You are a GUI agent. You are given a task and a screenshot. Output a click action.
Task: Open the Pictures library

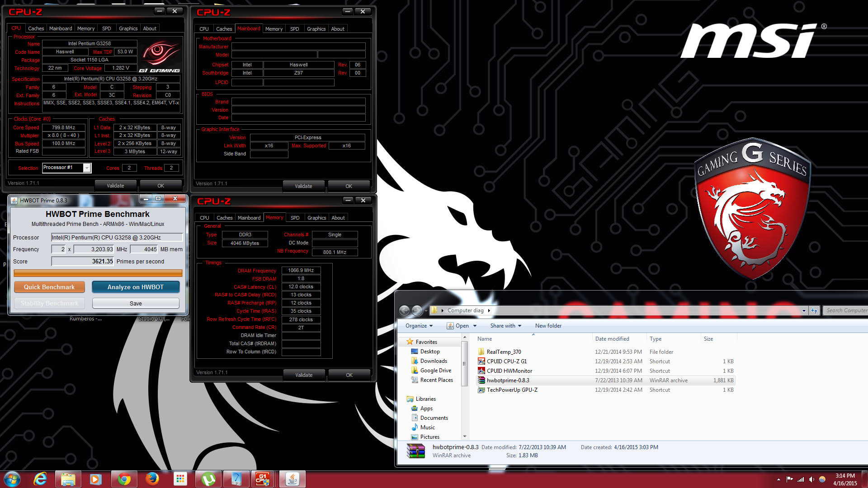tap(429, 437)
